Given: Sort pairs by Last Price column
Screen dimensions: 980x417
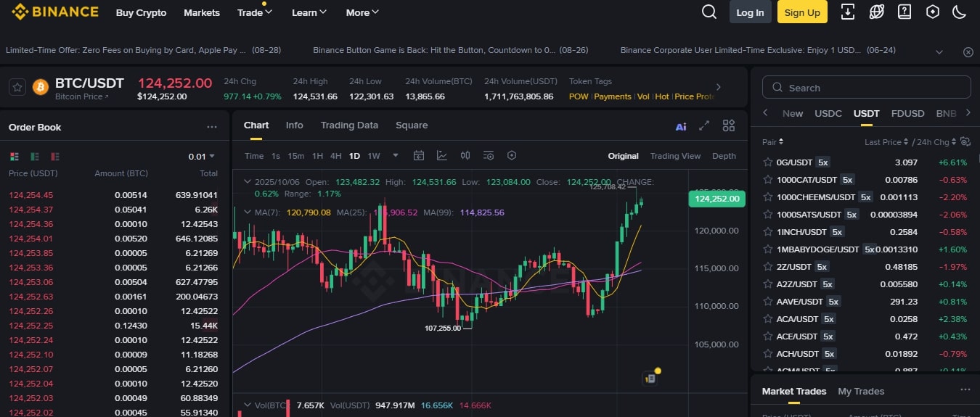Looking at the screenshot, I should pos(886,142).
